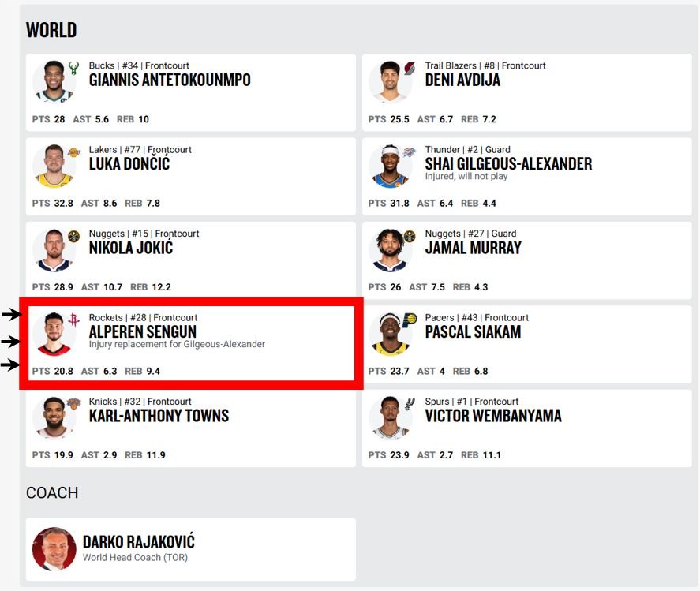Click Jamal Murray's player headshot
The image size is (700, 591).
(390, 250)
